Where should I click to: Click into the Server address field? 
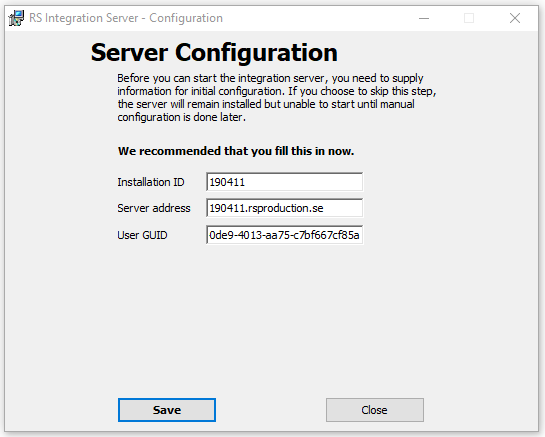pyautogui.click(x=284, y=208)
